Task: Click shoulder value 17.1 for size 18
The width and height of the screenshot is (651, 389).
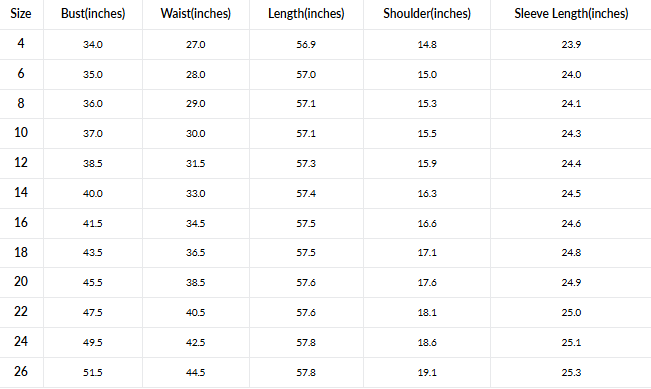Action: [427, 253]
